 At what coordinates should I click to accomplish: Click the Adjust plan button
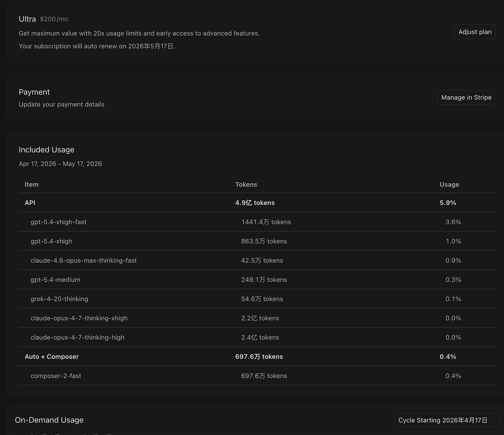[x=475, y=32]
